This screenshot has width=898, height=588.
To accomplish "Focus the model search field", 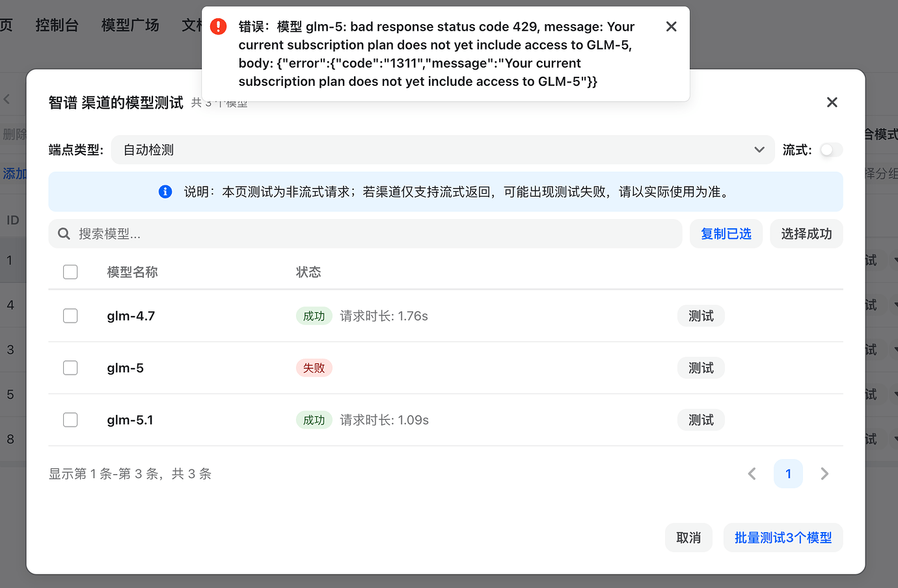I will 365,234.
